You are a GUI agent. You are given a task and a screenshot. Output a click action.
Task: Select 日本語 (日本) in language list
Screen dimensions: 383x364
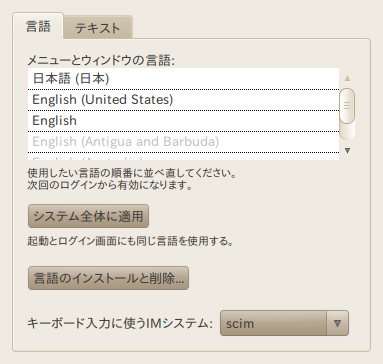coord(183,79)
